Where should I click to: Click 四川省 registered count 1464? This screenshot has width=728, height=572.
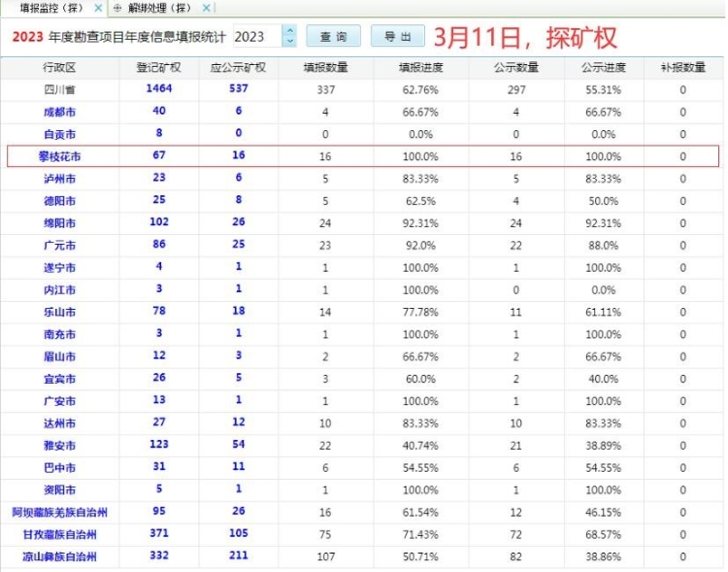(157, 88)
